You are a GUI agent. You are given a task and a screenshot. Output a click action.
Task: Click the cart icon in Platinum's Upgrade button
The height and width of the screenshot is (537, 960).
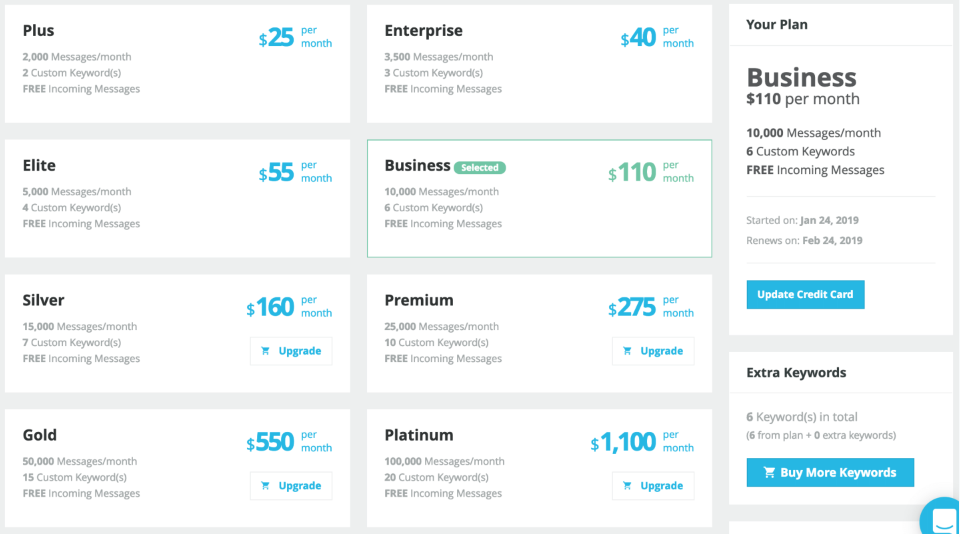tap(627, 486)
